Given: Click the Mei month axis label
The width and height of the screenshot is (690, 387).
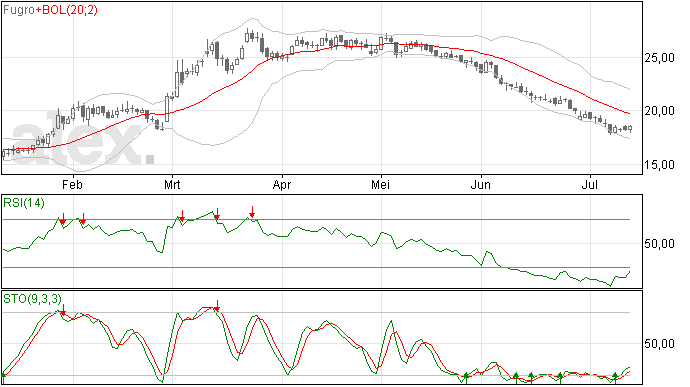Looking at the screenshot, I should (x=381, y=184).
